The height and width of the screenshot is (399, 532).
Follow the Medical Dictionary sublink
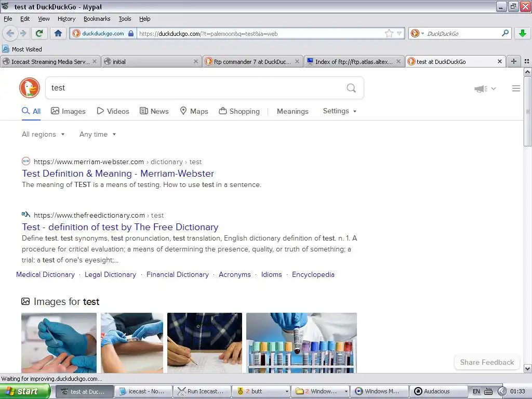[46, 274]
